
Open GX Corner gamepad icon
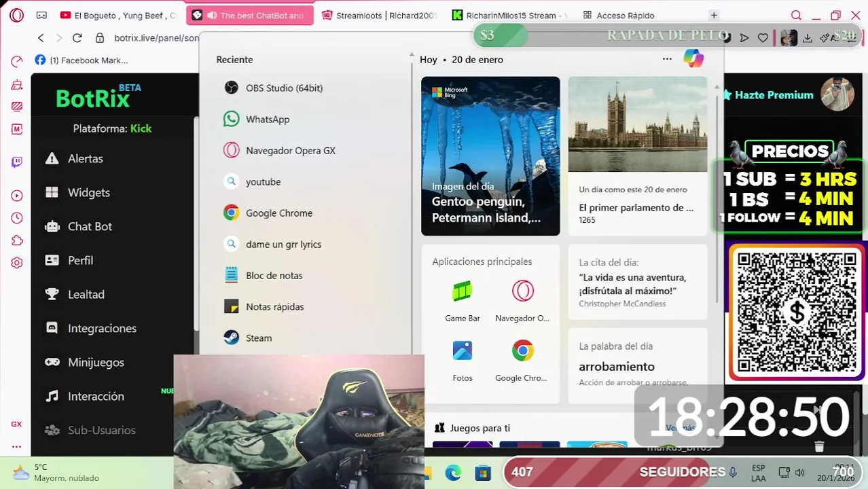[41, 15]
